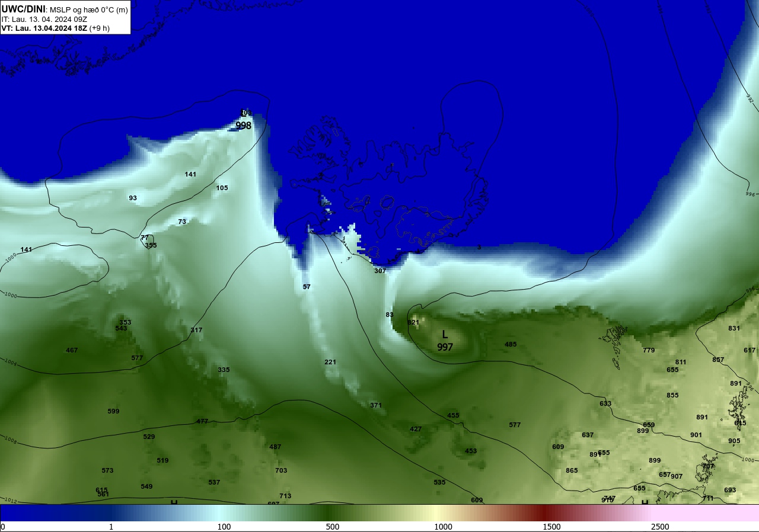Select the 543 height value
Viewport: 759px width, 532px height.
coord(121,328)
